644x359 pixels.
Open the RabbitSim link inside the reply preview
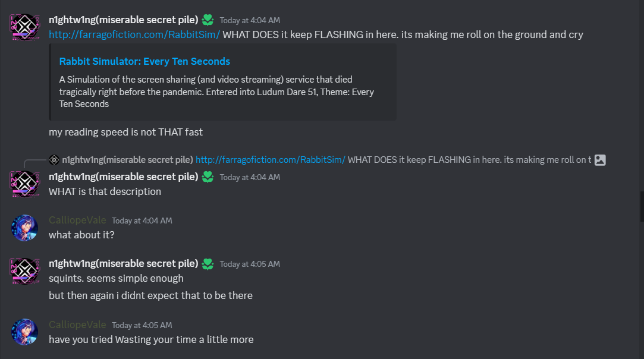(270, 159)
